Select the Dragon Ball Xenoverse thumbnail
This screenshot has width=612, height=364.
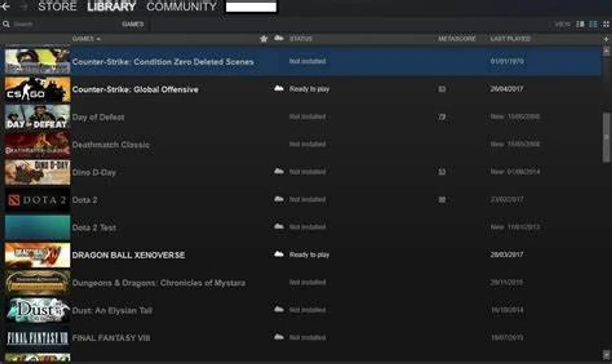tap(38, 255)
